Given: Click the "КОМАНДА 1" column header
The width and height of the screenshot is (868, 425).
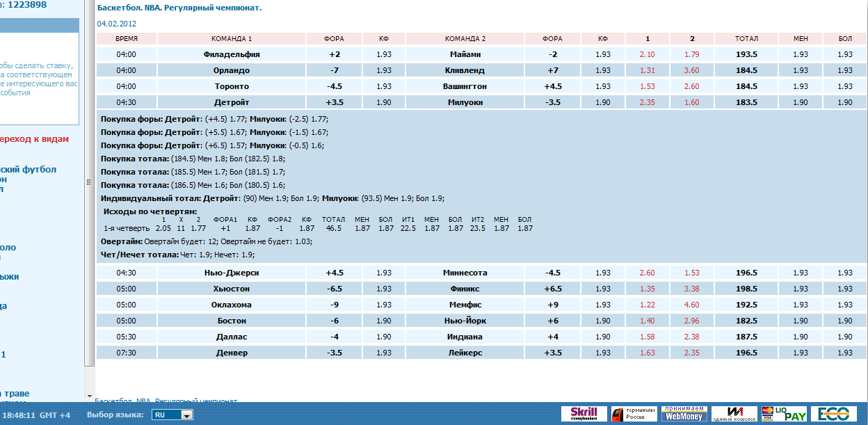Looking at the screenshot, I should (x=232, y=39).
